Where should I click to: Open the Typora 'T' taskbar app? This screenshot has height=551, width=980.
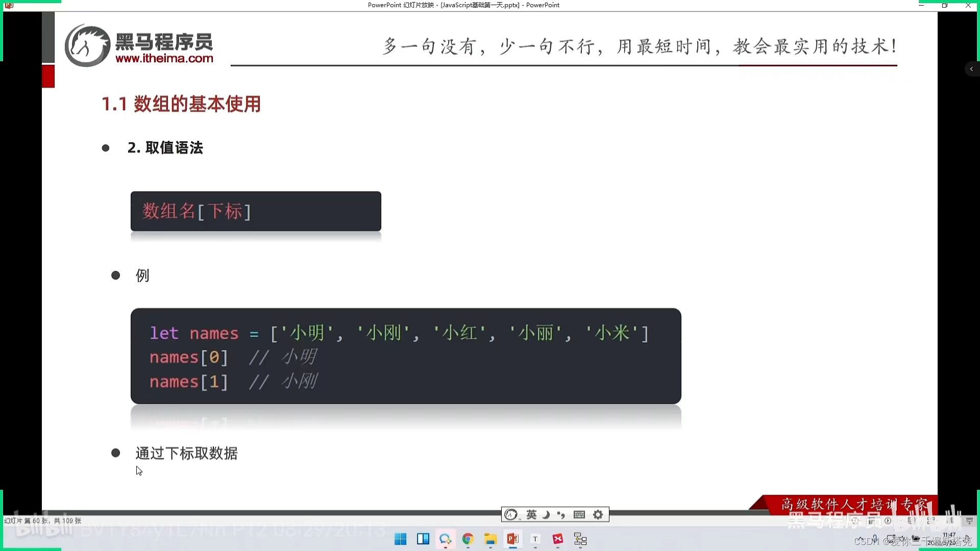pyautogui.click(x=535, y=539)
